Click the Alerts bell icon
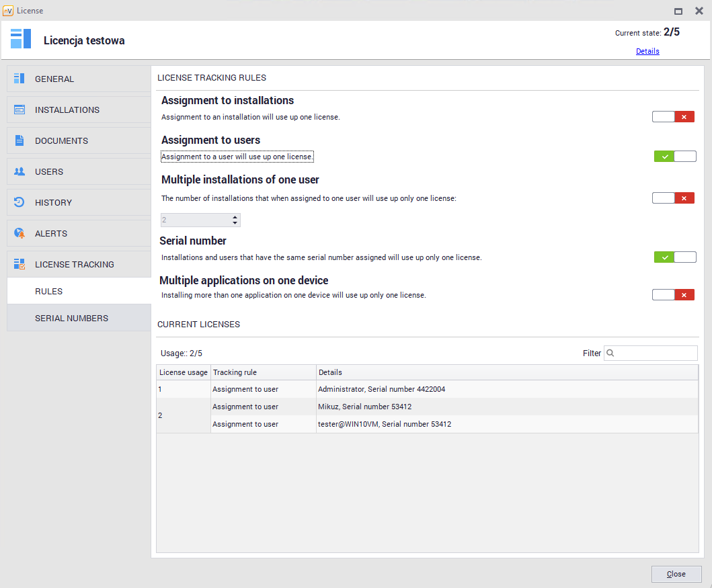 click(x=19, y=233)
